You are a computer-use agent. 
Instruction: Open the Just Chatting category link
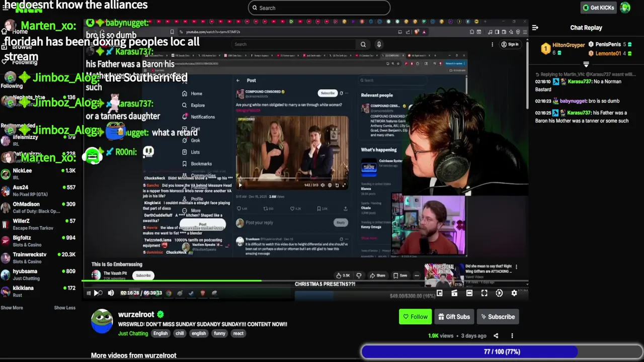tap(133, 333)
